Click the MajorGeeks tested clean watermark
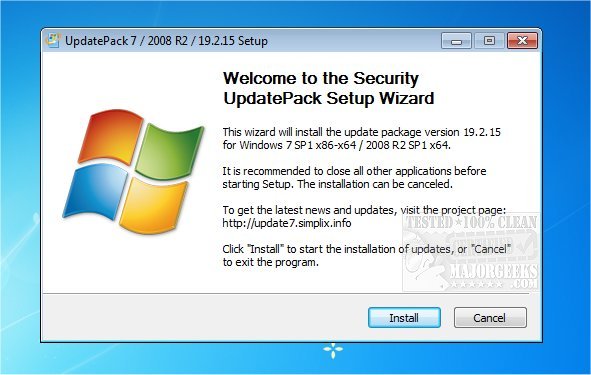The width and height of the screenshot is (591, 375). click(471, 252)
